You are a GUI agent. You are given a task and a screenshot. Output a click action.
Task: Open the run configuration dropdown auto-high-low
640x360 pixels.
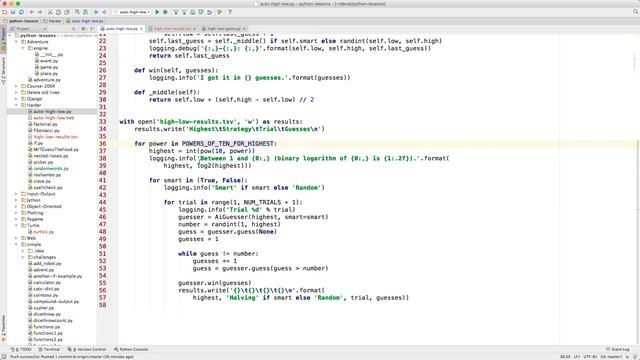(133, 12)
